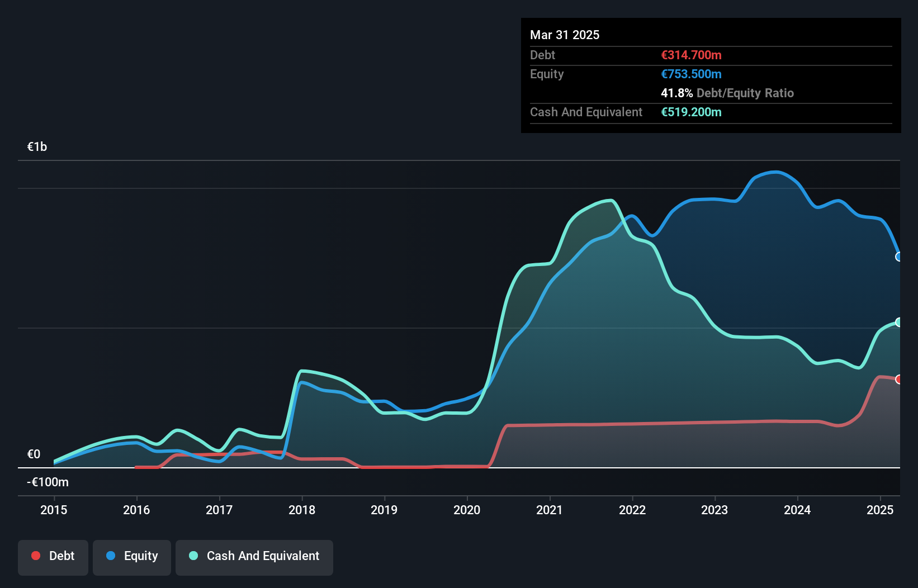Click the €1b y-axis label
This screenshot has width=918, height=588.
coord(37,146)
